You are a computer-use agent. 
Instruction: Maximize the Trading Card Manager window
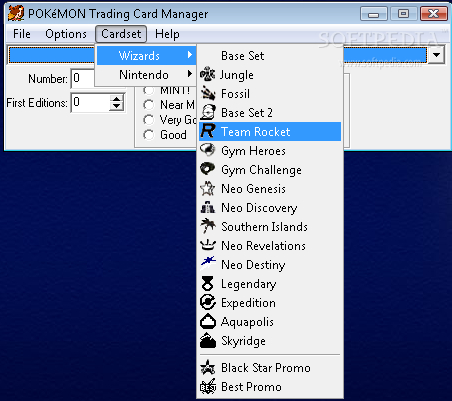coord(403,14)
